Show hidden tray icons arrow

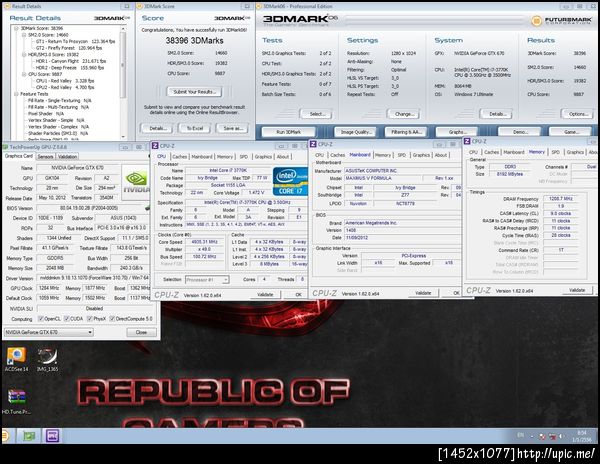click(x=532, y=436)
